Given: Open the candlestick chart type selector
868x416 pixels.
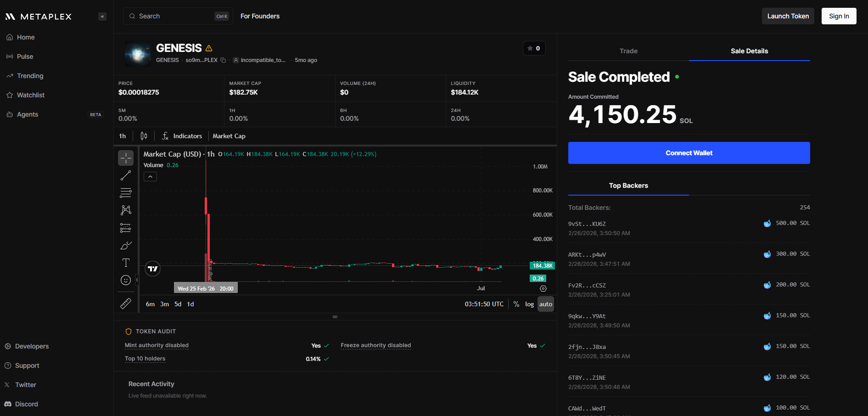Looking at the screenshot, I should [144, 136].
